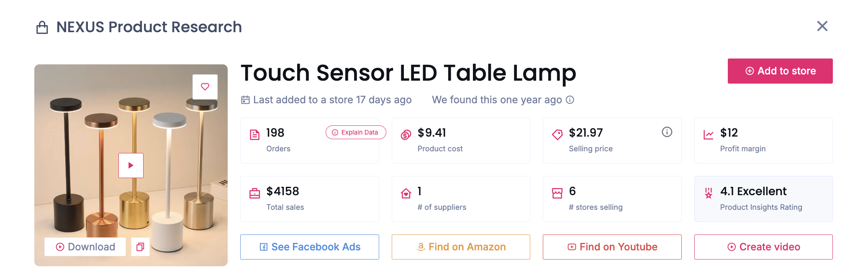Toggle the heart favorite on product image
The width and height of the screenshot is (868, 270).
tap(205, 87)
